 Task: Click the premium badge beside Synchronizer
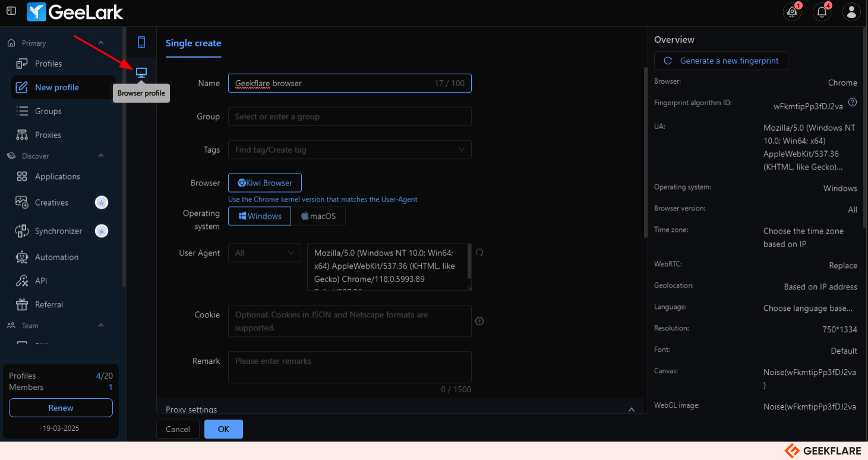pyautogui.click(x=102, y=231)
